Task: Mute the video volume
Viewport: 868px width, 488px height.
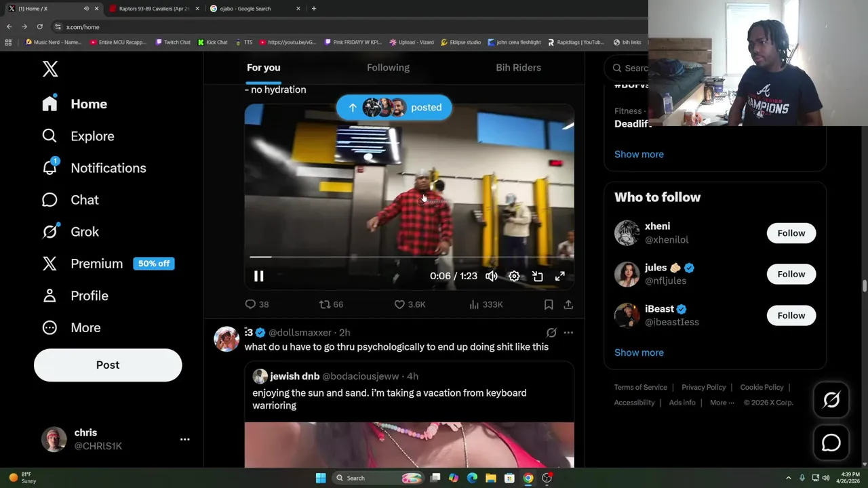Action: (x=491, y=276)
